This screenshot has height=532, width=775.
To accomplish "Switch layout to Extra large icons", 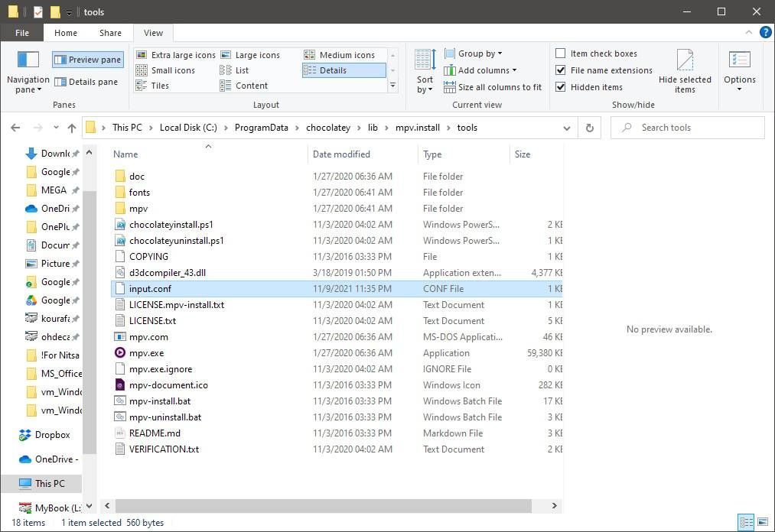I will pos(176,55).
